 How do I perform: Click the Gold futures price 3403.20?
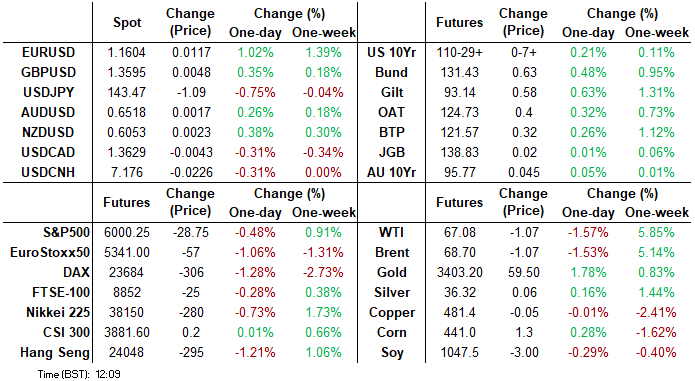[x=459, y=272]
